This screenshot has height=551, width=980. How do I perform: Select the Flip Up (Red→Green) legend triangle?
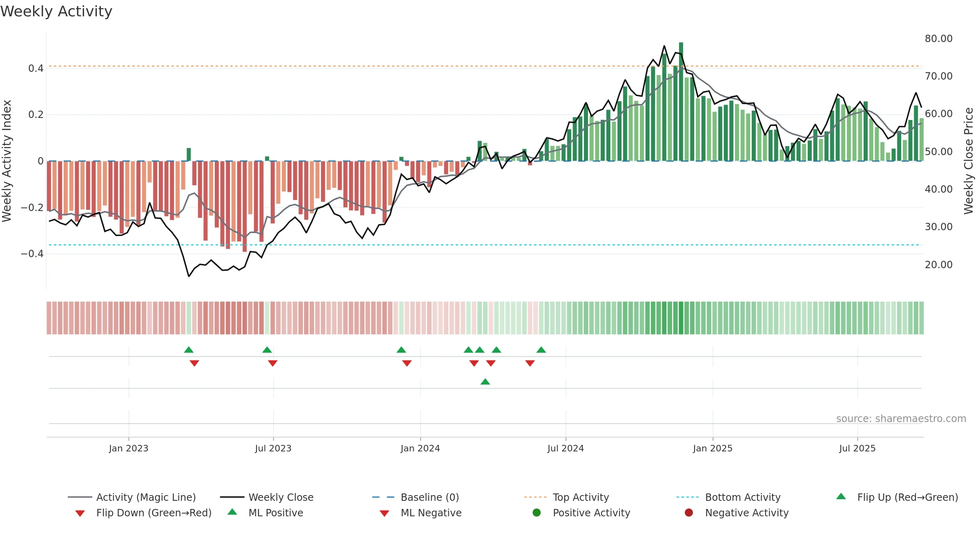tap(841, 496)
